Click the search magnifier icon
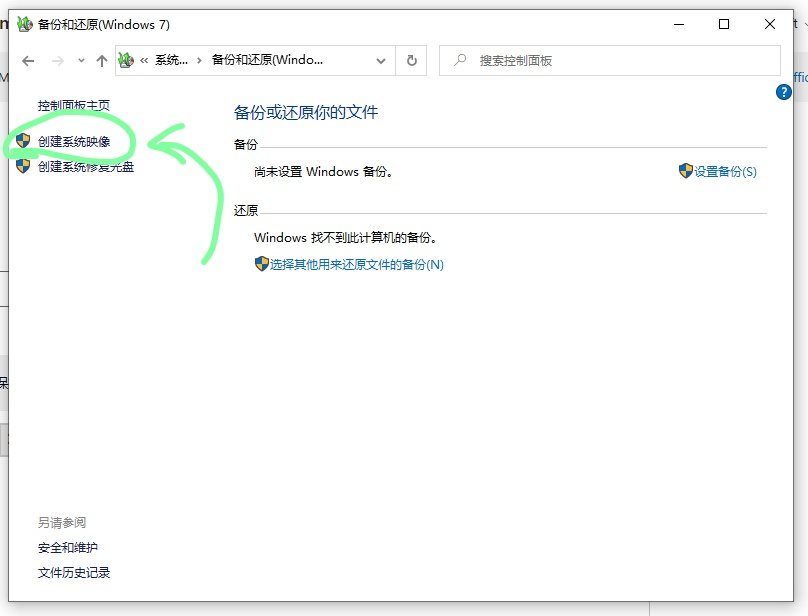 click(460, 60)
